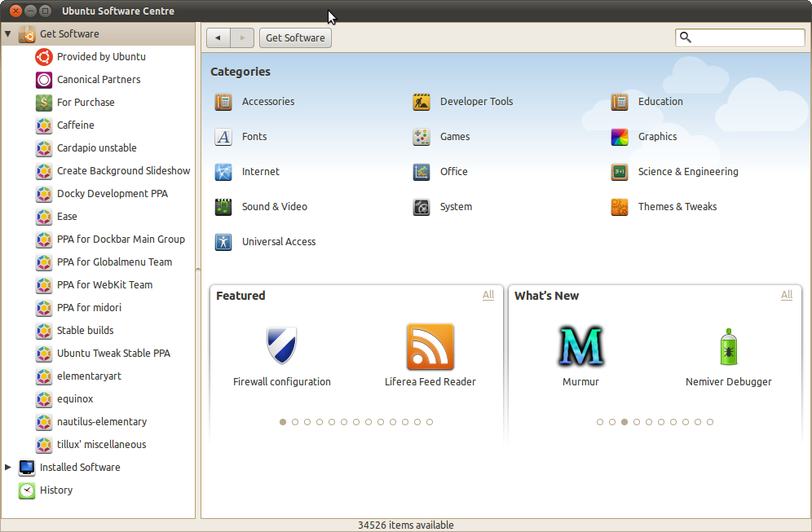This screenshot has width=812, height=532.
Task: Open the Science & Engineering category icon
Action: (x=620, y=172)
